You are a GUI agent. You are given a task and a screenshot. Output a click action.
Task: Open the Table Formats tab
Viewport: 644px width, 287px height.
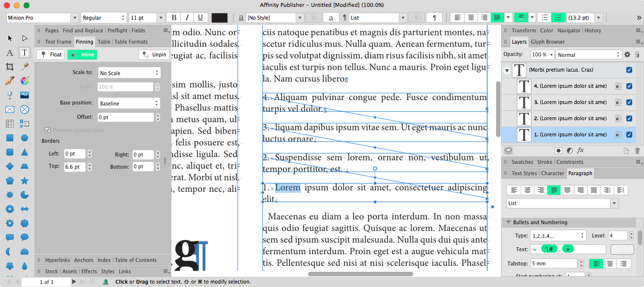click(131, 42)
